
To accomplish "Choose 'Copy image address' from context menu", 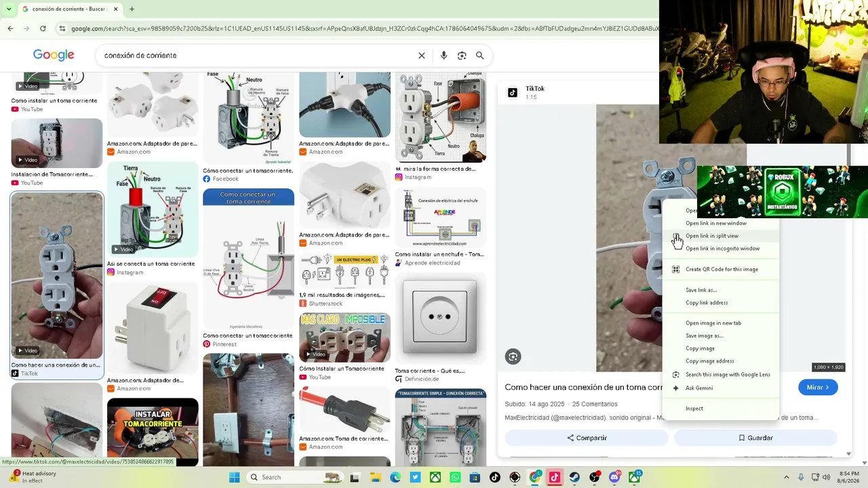I will [x=710, y=361].
